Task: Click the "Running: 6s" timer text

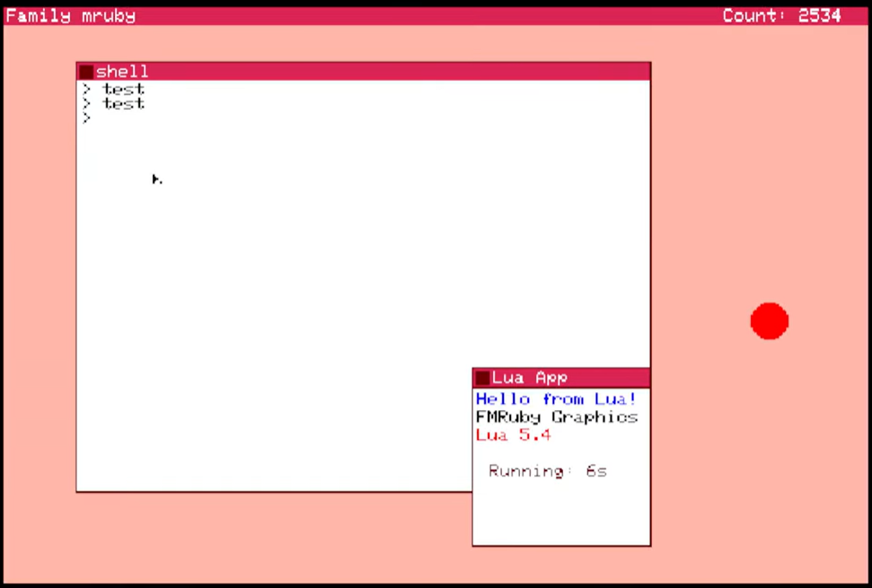Action: click(548, 471)
